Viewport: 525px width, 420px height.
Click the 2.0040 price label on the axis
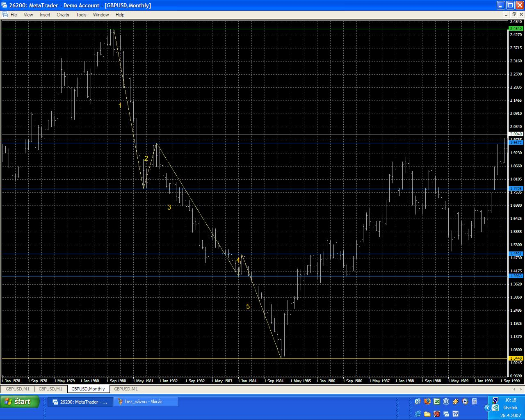coord(516,134)
